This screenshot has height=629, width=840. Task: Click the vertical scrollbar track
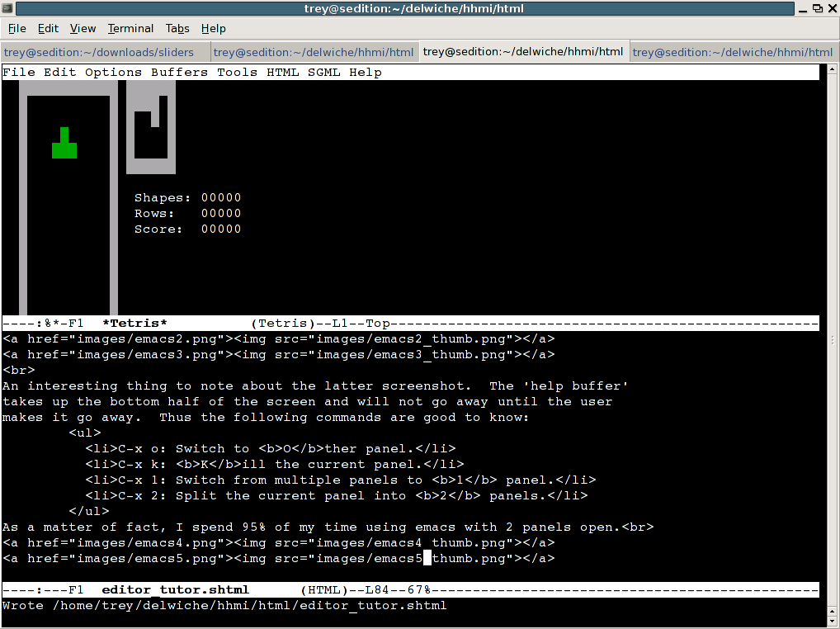click(x=832, y=340)
